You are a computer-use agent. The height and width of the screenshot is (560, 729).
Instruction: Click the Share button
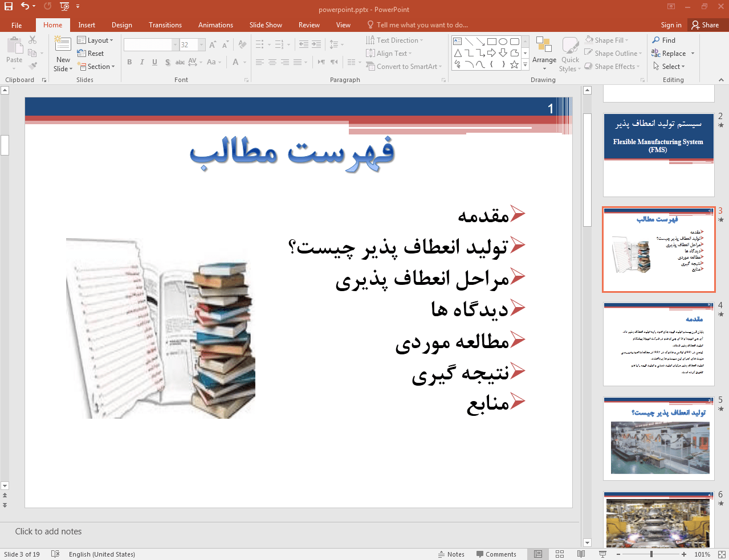pyautogui.click(x=705, y=25)
